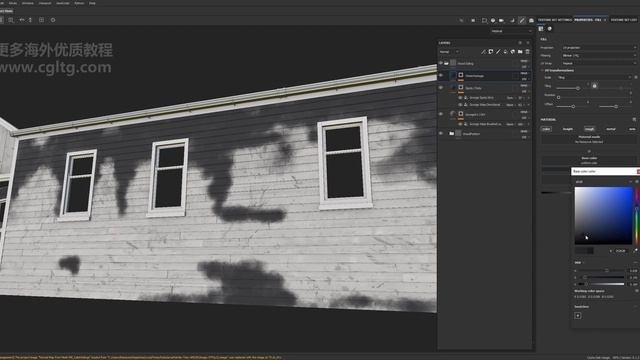Click the Rotation slider track

(594, 97)
